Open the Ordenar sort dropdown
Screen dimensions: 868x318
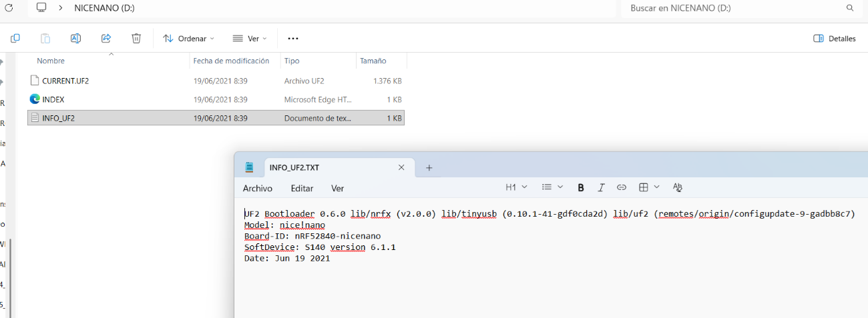pyautogui.click(x=189, y=39)
